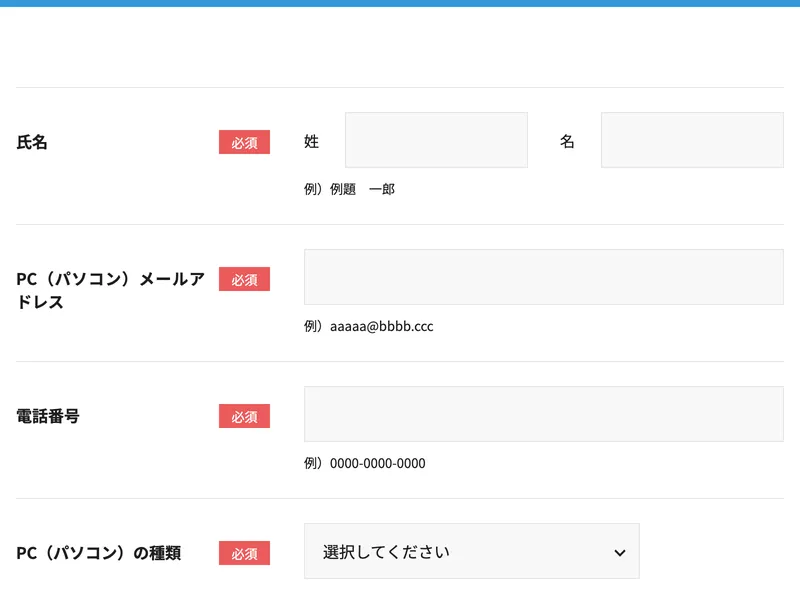Click the chevron arrow of the PC種類 dropdown
The image size is (800, 600).
click(x=620, y=553)
